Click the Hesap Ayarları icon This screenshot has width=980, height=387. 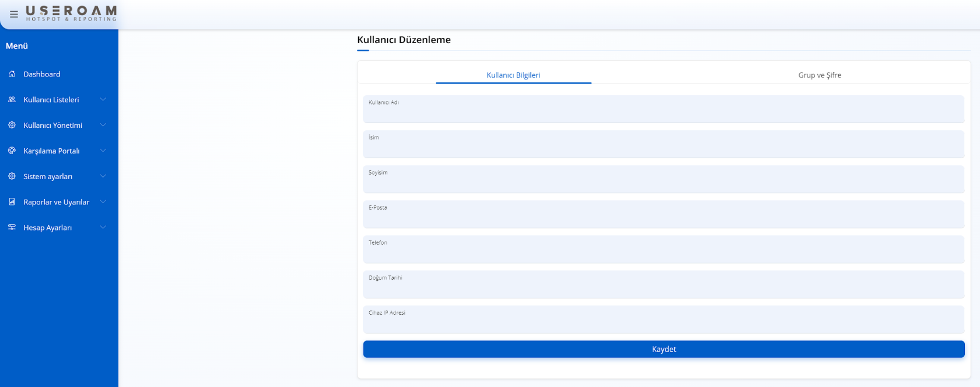[x=12, y=228]
